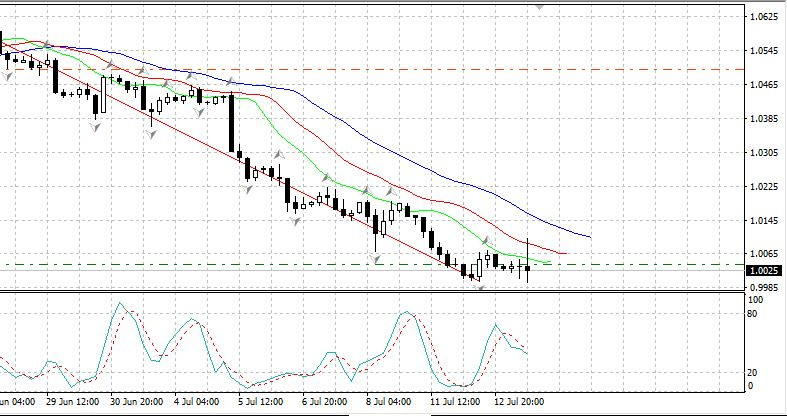Click the 1.0625 price axis label
787x416 pixels.
(763, 17)
